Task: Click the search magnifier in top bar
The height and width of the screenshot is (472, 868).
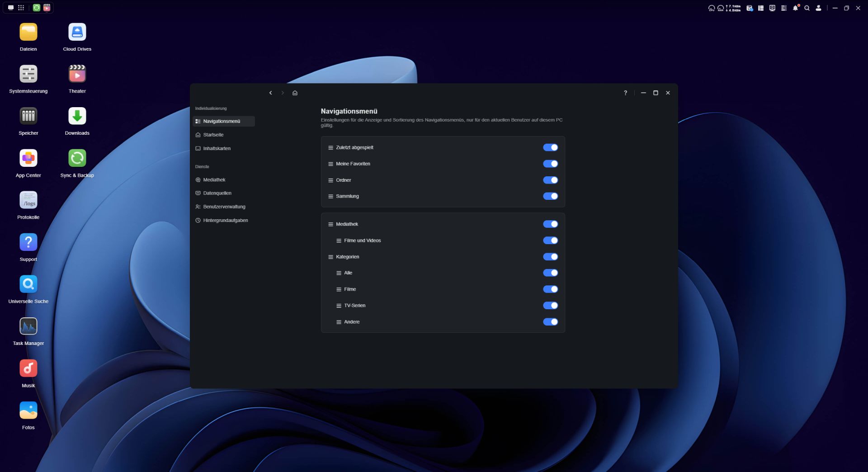Action: click(x=807, y=8)
